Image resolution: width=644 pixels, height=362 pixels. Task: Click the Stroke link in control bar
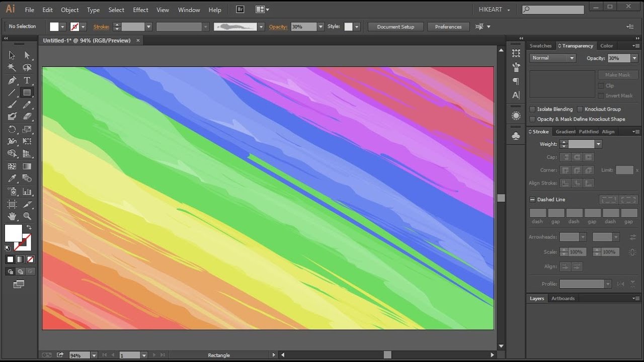tap(101, 27)
